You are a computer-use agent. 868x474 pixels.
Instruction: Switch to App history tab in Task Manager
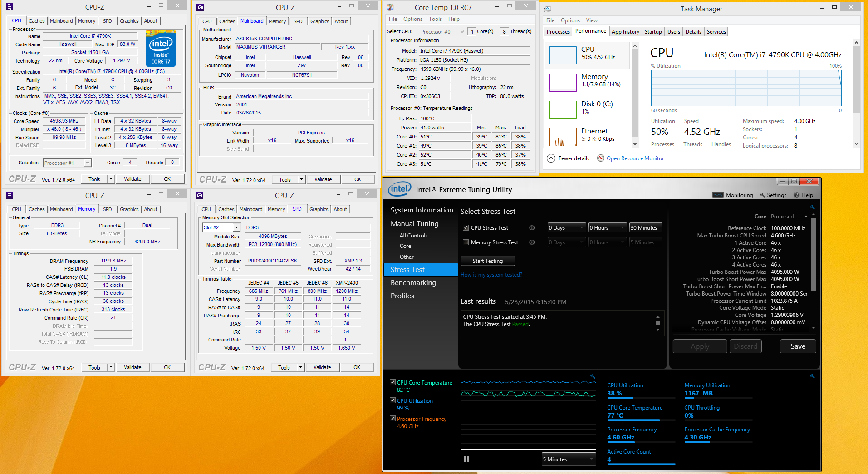coord(625,32)
